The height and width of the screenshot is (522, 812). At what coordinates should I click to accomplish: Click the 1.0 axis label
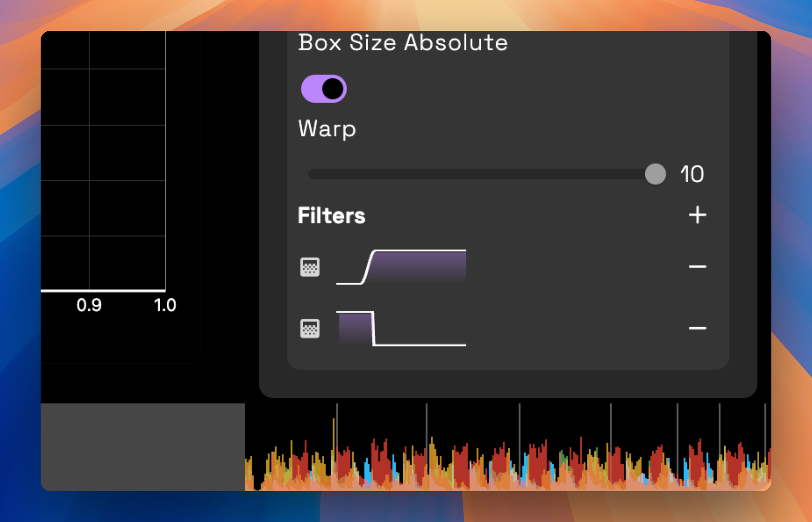click(165, 305)
